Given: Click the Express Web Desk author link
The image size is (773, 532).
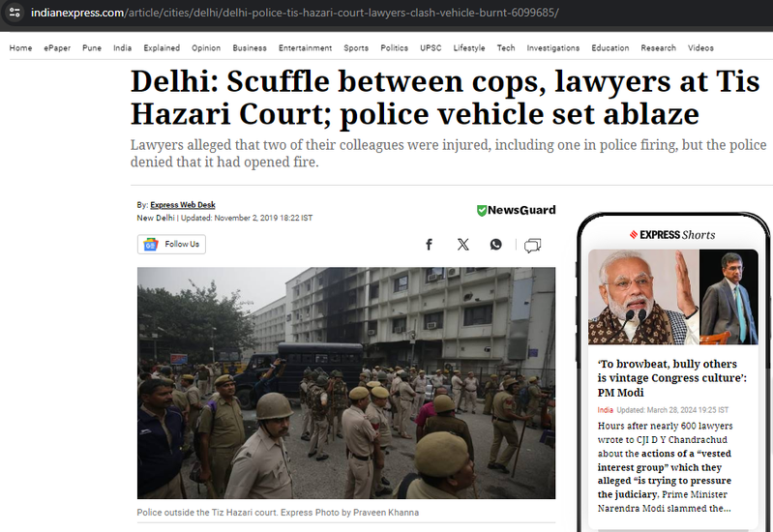Looking at the screenshot, I should click(x=183, y=205).
